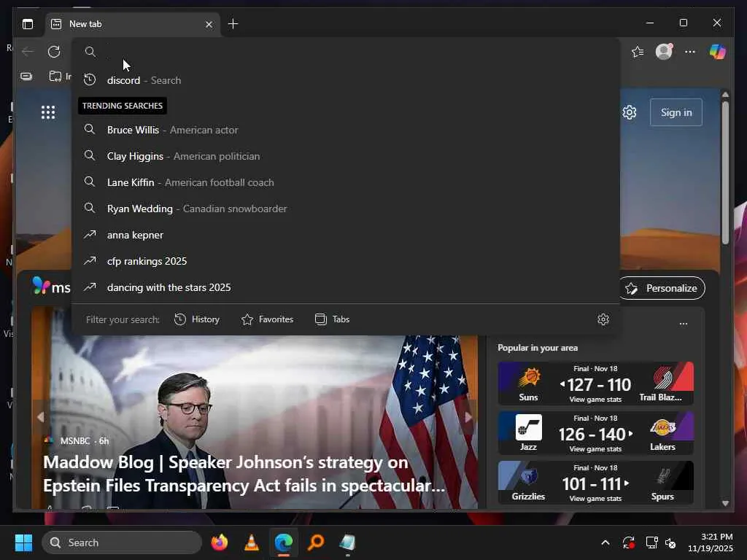This screenshot has height=560, width=747.
Task: Open the sports card more options ellipsis
Action: pos(683,324)
